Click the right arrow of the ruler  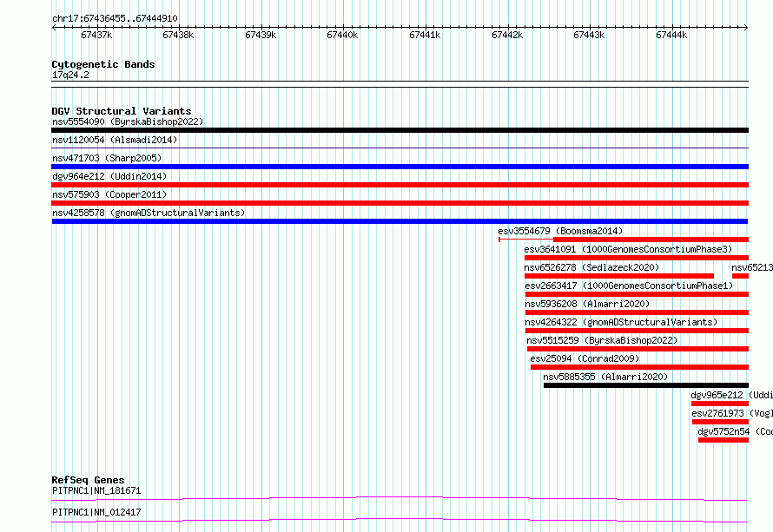pyautogui.click(x=746, y=27)
